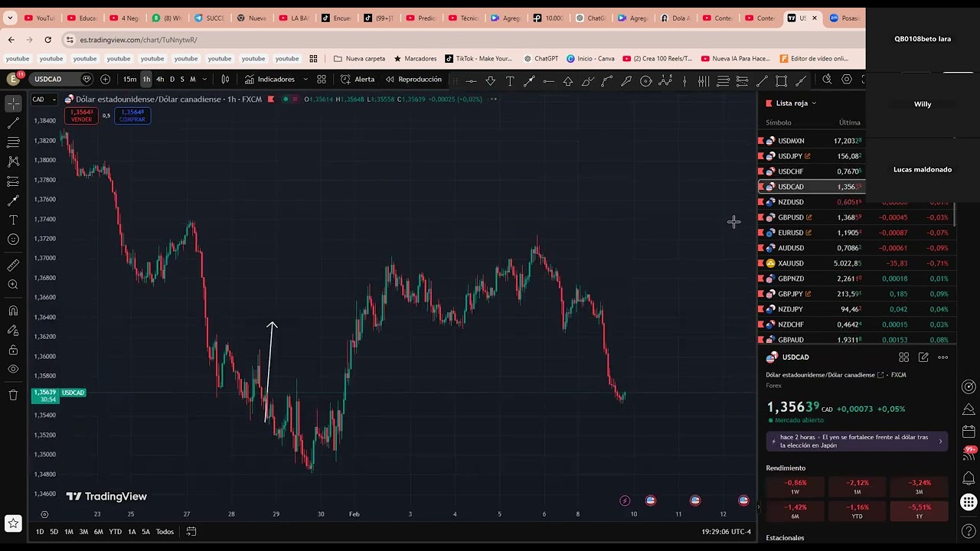Viewport: 980px width, 551px height.
Task: Select the 1D date range
Action: click(40, 532)
